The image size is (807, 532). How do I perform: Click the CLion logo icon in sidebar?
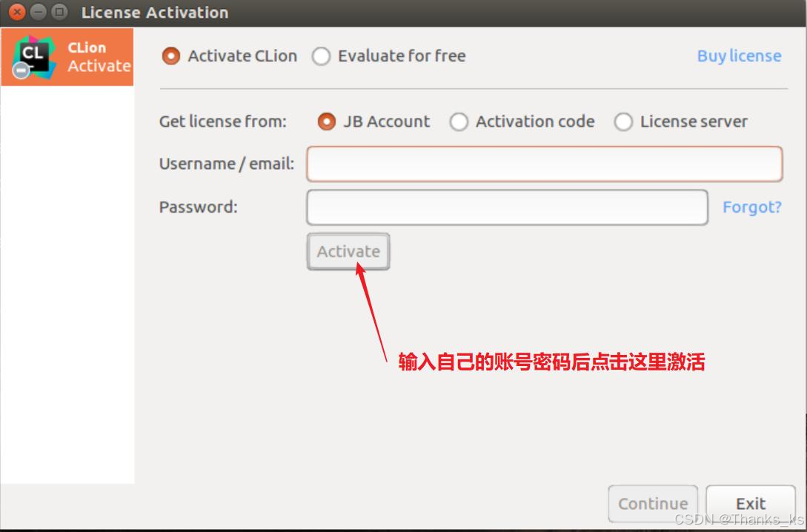(x=34, y=56)
